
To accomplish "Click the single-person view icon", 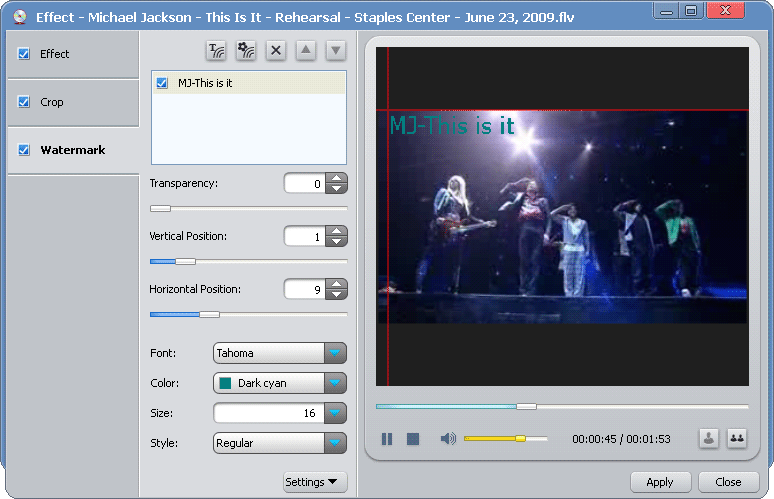I will pyautogui.click(x=709, y=438).
